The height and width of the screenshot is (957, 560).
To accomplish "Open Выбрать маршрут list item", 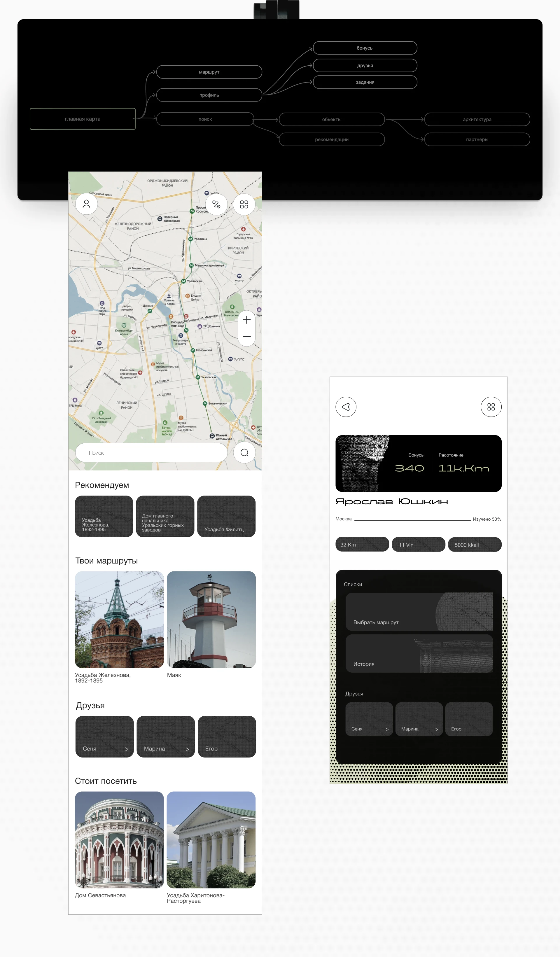I will (x=419, y=612).
